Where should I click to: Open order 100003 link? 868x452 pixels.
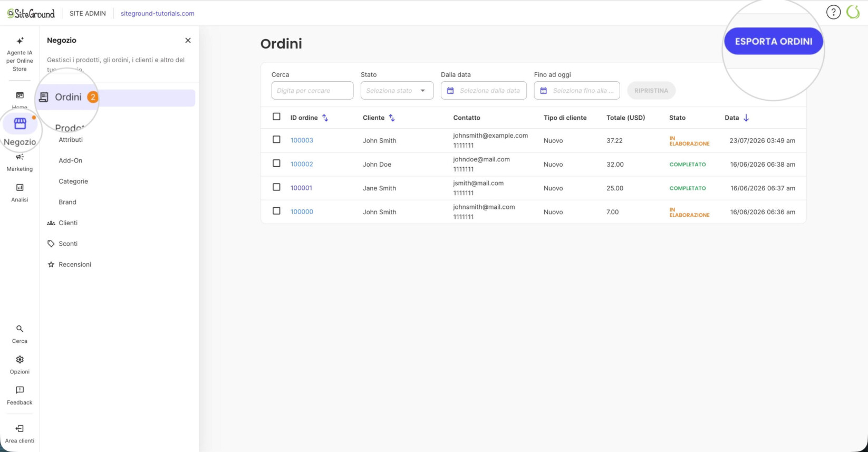(x=302, y=140)
